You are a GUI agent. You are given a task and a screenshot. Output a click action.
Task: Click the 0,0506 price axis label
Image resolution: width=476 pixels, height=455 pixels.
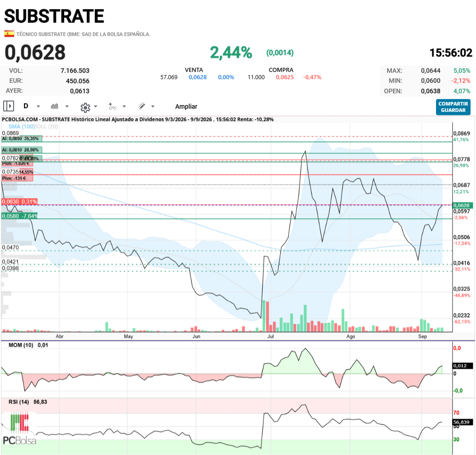coord(461,237)
